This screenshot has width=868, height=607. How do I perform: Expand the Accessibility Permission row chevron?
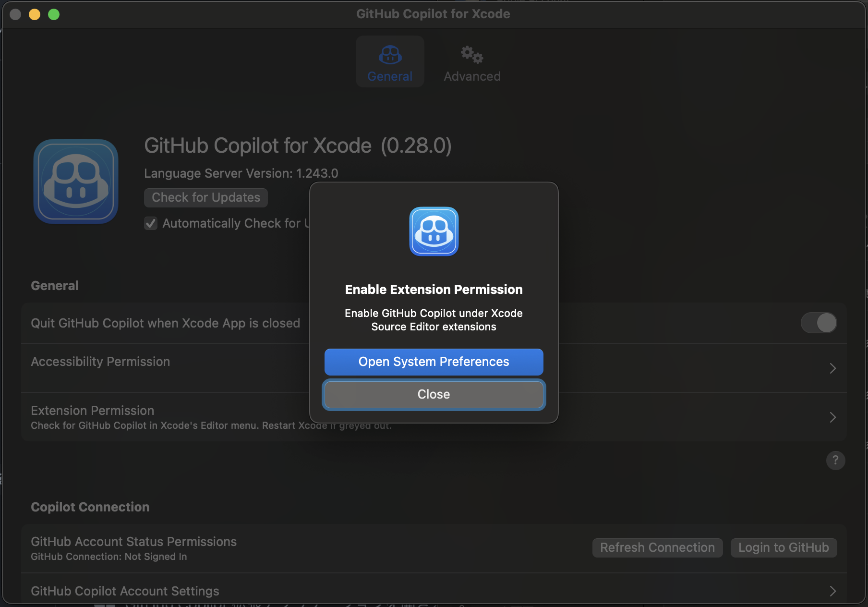(x=833, y=368)
